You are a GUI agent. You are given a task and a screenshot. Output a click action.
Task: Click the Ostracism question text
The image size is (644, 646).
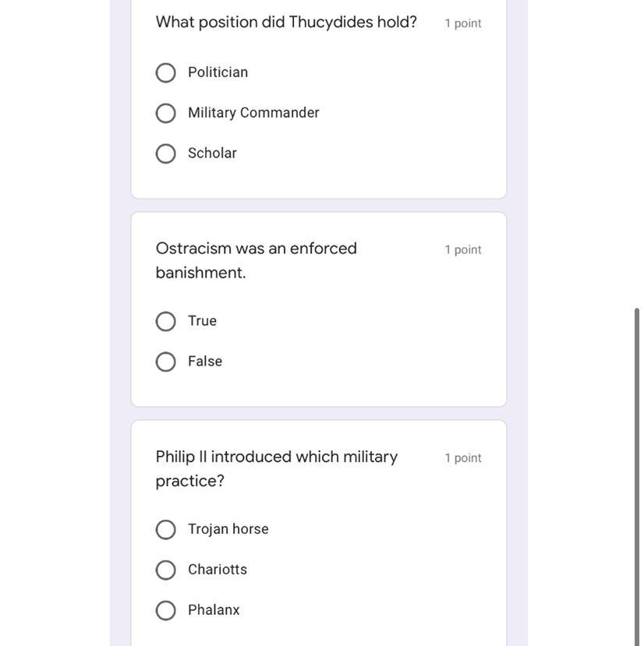click(256, 260)
